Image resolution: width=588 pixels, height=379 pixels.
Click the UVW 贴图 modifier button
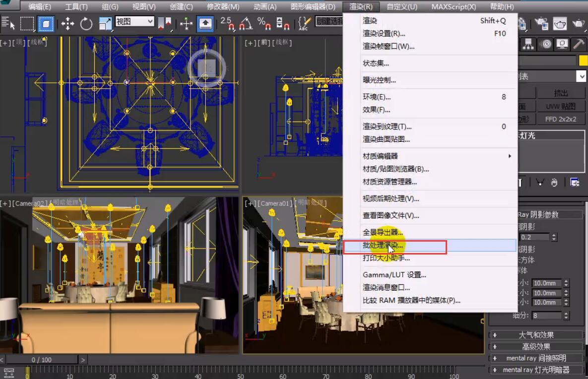click(x=561, y=106)
